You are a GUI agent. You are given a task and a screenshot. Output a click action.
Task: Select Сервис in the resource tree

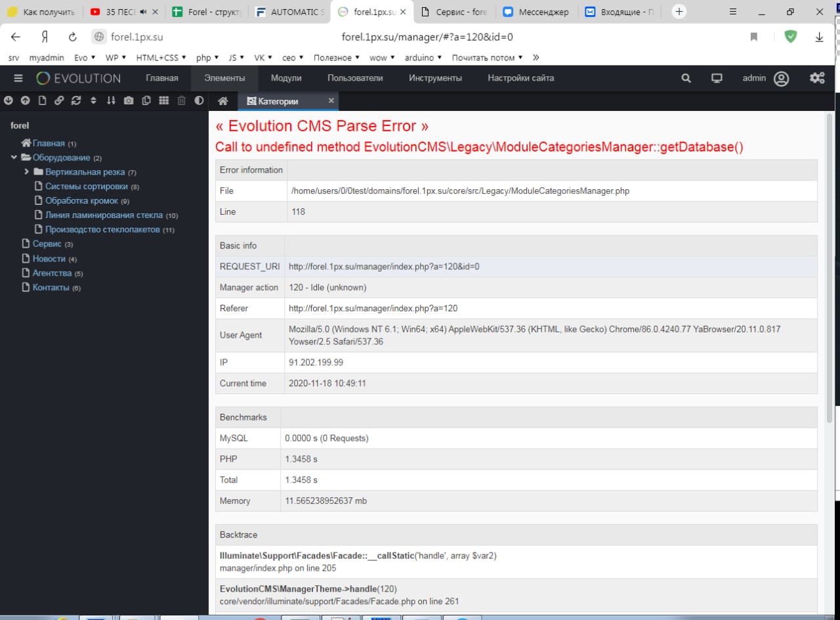47,244
